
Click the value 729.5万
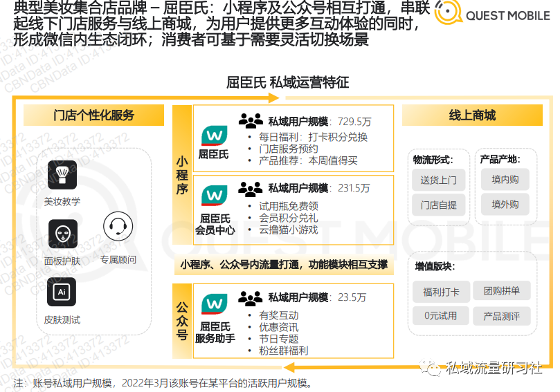coord(354,122)
